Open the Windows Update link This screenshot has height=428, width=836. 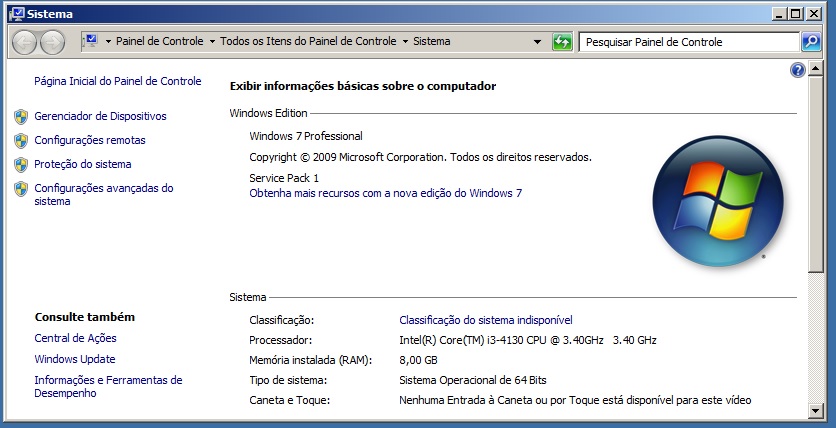tap(75, 359)
